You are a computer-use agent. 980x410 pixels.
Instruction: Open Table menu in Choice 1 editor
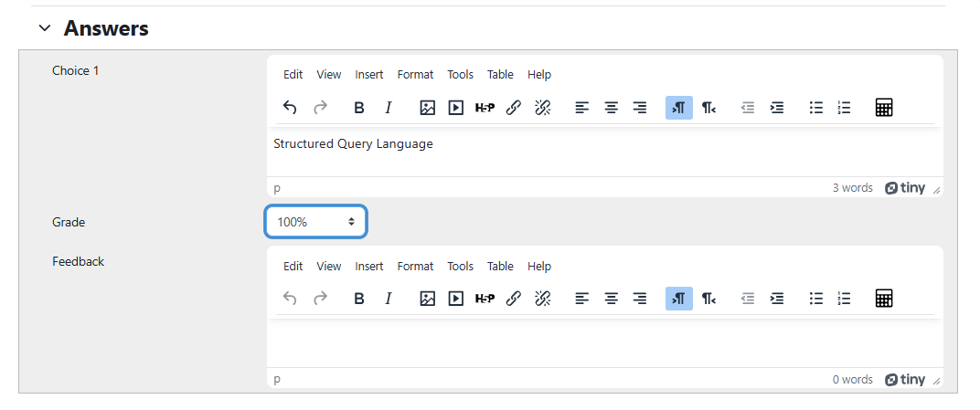pyautogui.click(x=500, y=75)
